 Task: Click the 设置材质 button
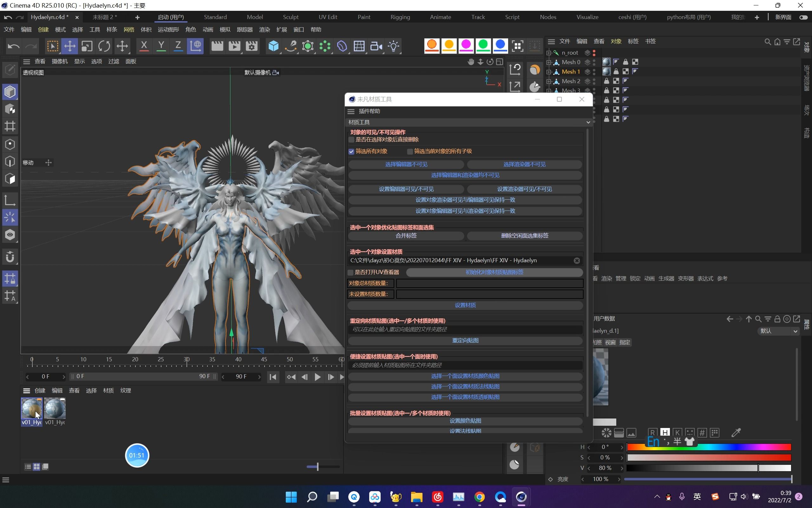(465, 305)
